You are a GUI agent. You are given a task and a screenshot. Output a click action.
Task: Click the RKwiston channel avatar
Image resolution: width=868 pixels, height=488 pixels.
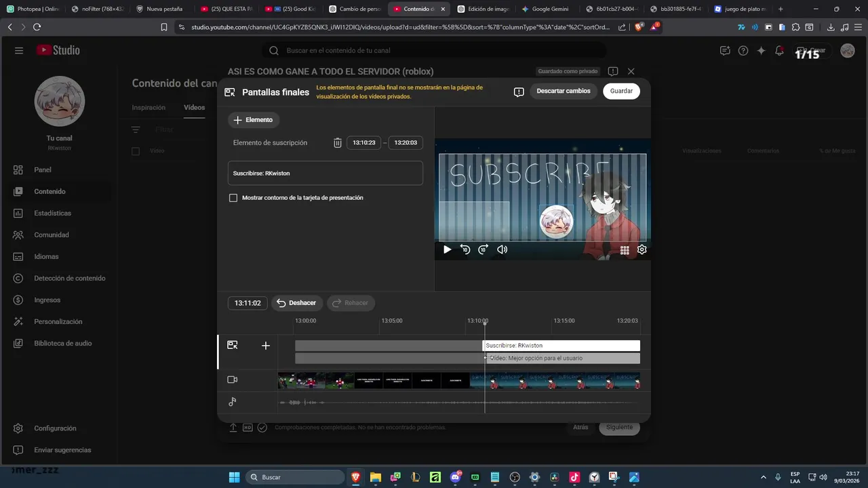pyautogui.click(x=60, y=101)
